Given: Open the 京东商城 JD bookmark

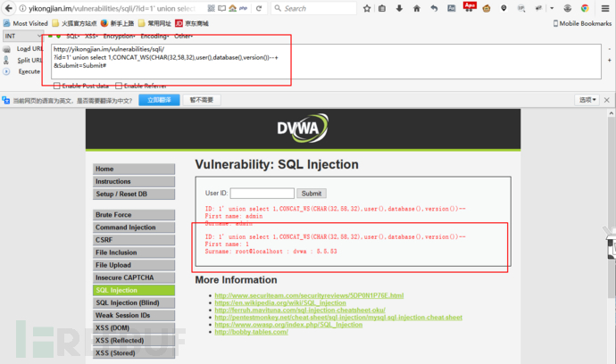Looking at the screenshot, I should coord(192,23).
